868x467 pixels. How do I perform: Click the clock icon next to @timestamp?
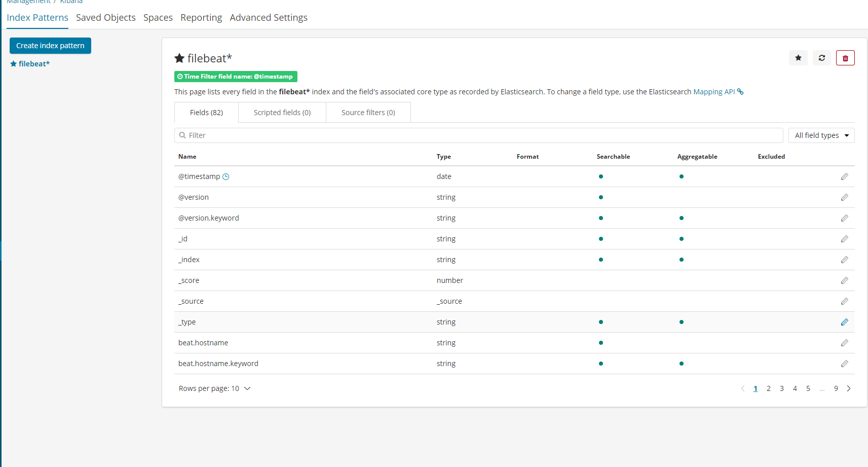(x=226, y=176)
